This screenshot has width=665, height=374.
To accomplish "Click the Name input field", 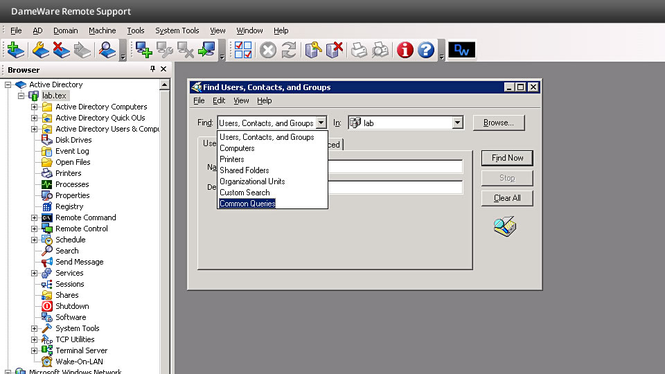I will click(395, 167).
